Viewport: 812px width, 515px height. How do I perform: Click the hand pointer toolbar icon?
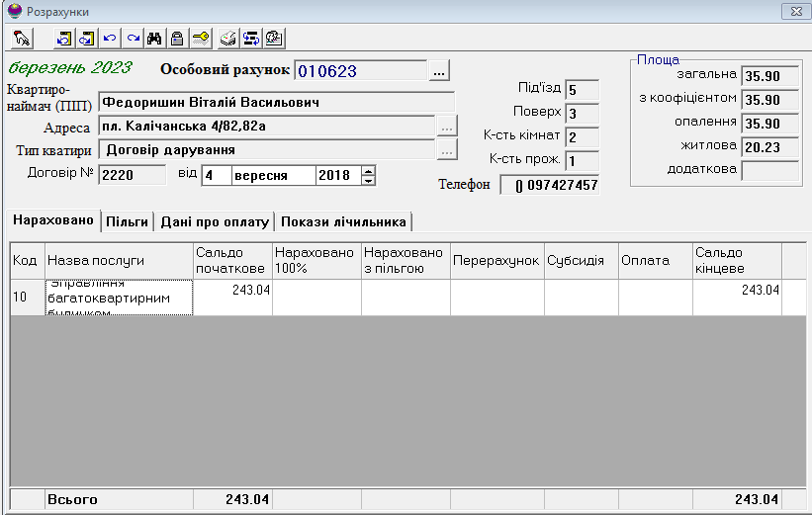[x=23, y=39]
